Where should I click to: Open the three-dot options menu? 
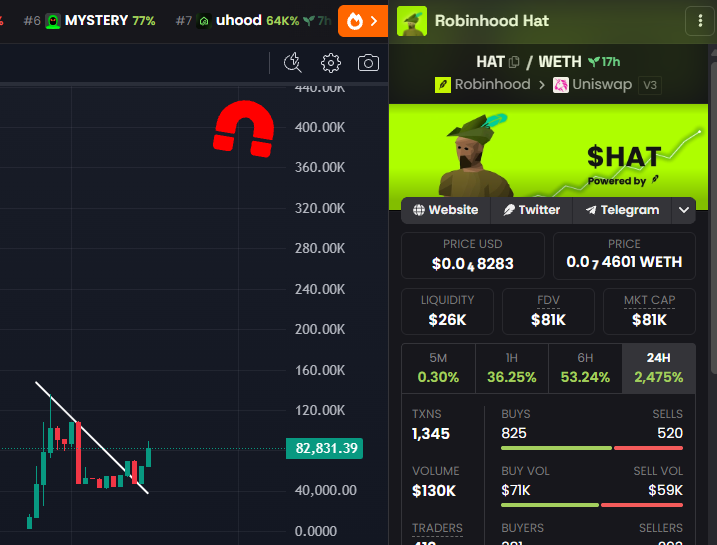(700, 21)
